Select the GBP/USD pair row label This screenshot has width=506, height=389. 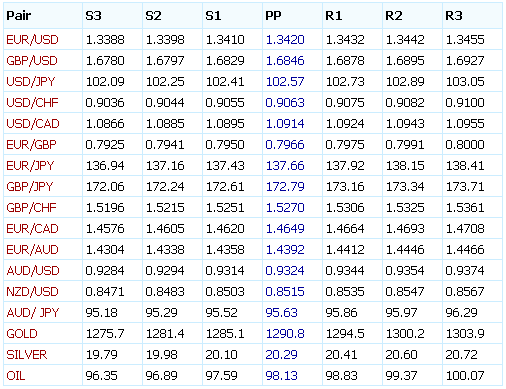[32, 61]
